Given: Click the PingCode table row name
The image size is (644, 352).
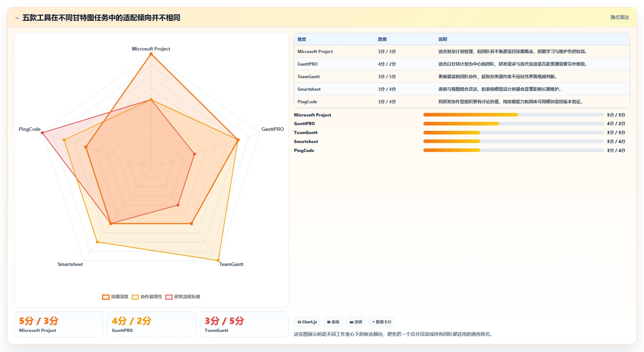Looking at the screenshot, I should coord(307,102).
